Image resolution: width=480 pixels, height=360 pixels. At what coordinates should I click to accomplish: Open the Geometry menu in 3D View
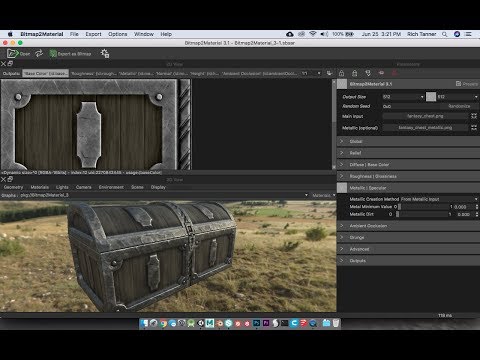click(x=13, y=187)
